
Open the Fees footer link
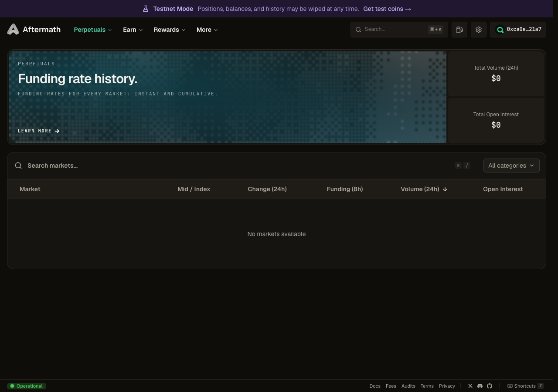click(x=391, y=386)
